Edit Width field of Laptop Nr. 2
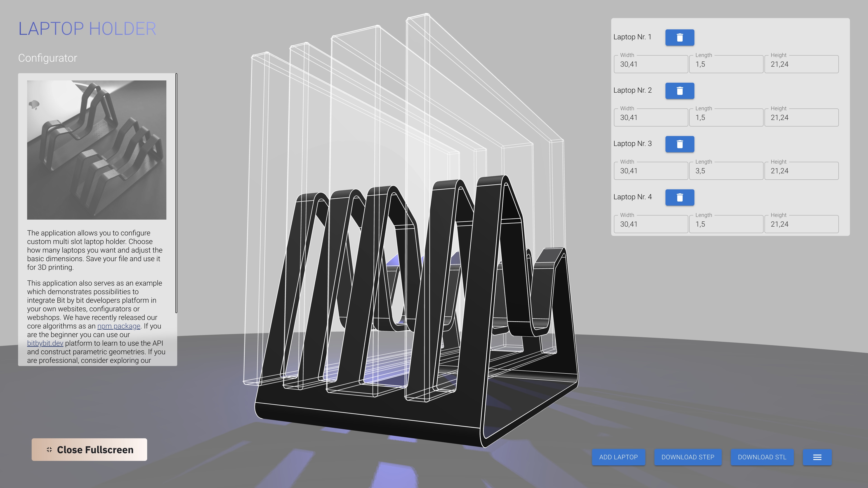Screen dimensions: 868x488 (651, 117)
